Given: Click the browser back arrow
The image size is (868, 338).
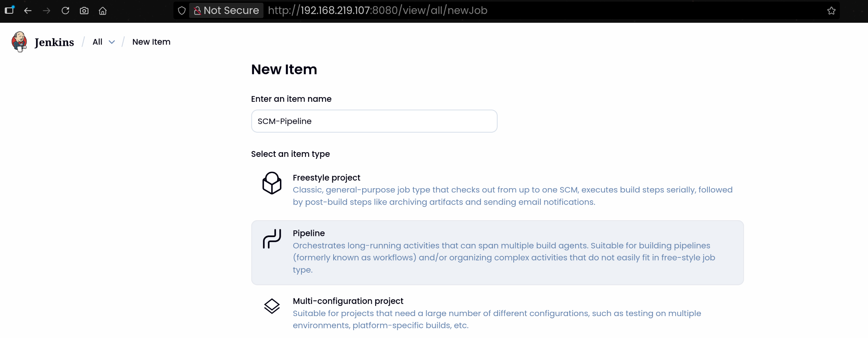Looking at the screenshot, I should tap(28, 11).
